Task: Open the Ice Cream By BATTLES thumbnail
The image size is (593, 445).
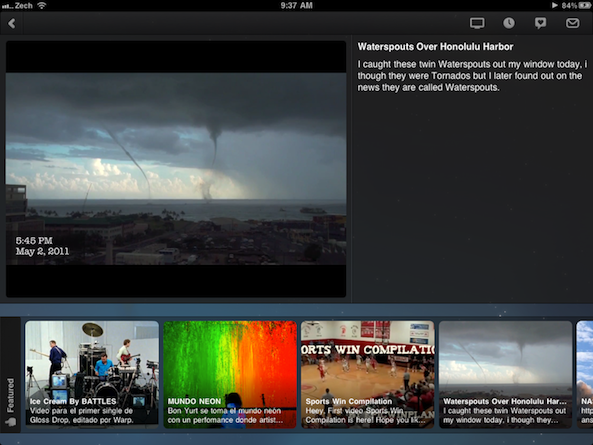Action: tap(92, 374)
